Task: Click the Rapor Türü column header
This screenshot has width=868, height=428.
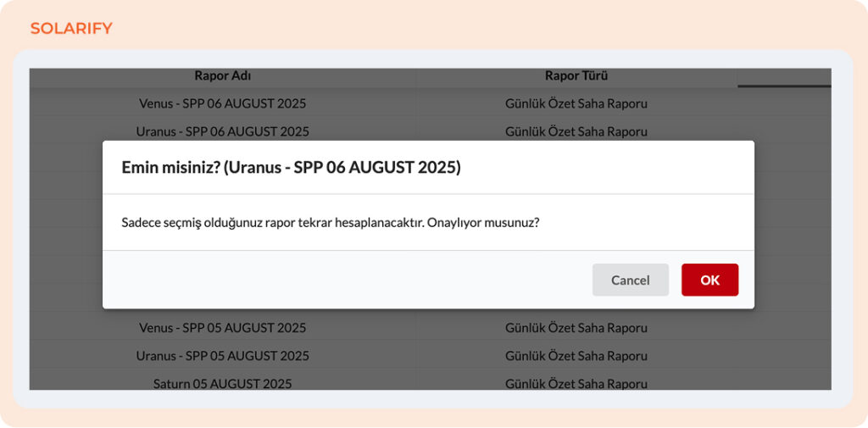Action: [x=576, y=75]
